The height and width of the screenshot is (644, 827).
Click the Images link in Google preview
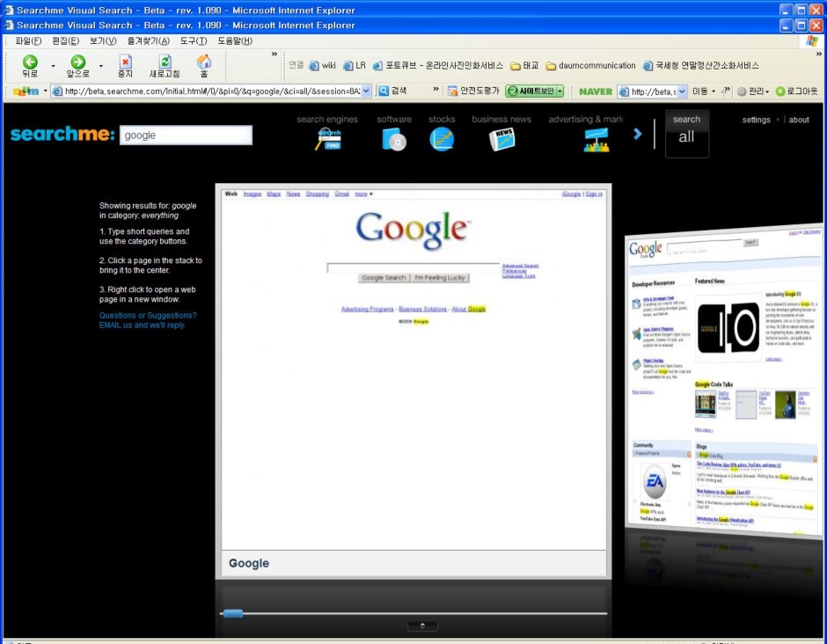coord(252,194)
